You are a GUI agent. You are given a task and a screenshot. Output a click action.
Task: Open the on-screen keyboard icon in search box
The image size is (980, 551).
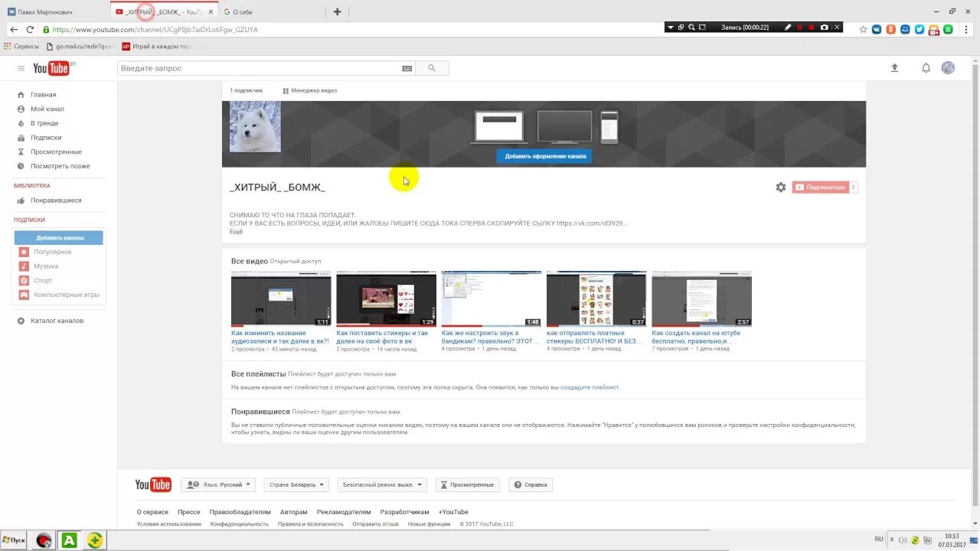[407, 68]
